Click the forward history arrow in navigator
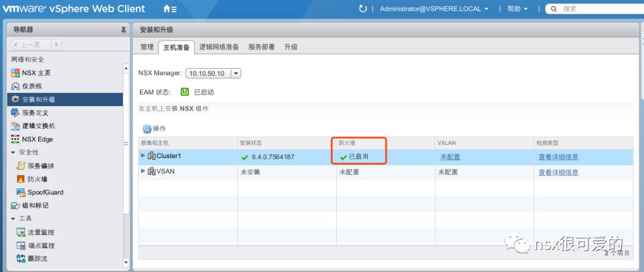This screenshot has height=272, width=644. (57, 44)
